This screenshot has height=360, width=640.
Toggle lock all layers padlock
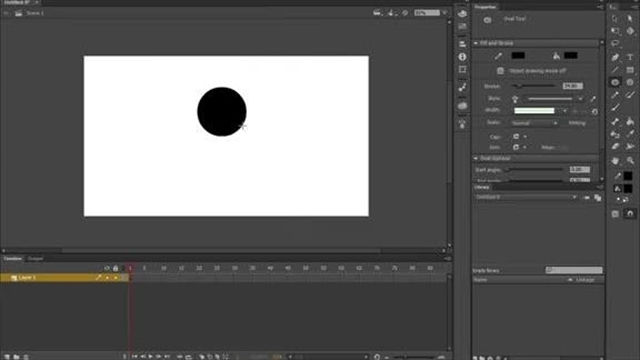pyautogui.click(x=116, y=268)
